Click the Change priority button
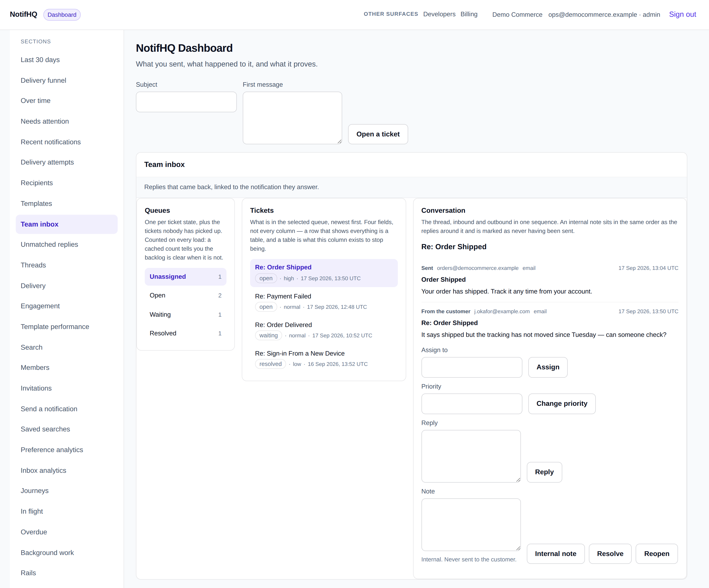The width and height of the screenshot is (709, 588). pyautogui.click(x=562, y=404)
